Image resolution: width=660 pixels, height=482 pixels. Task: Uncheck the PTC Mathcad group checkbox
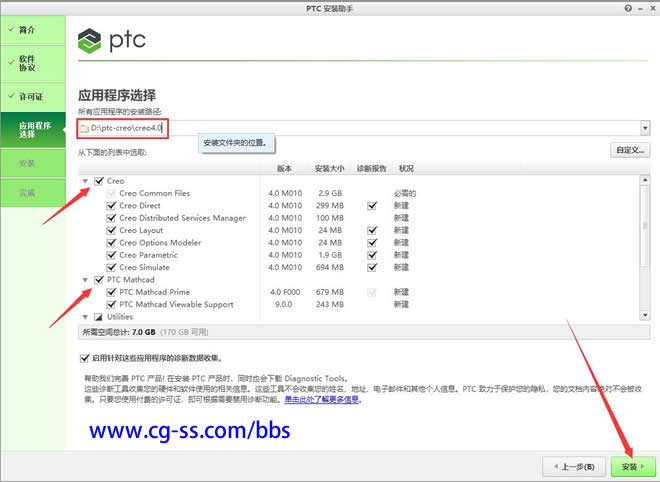click(x=99, y=280)
